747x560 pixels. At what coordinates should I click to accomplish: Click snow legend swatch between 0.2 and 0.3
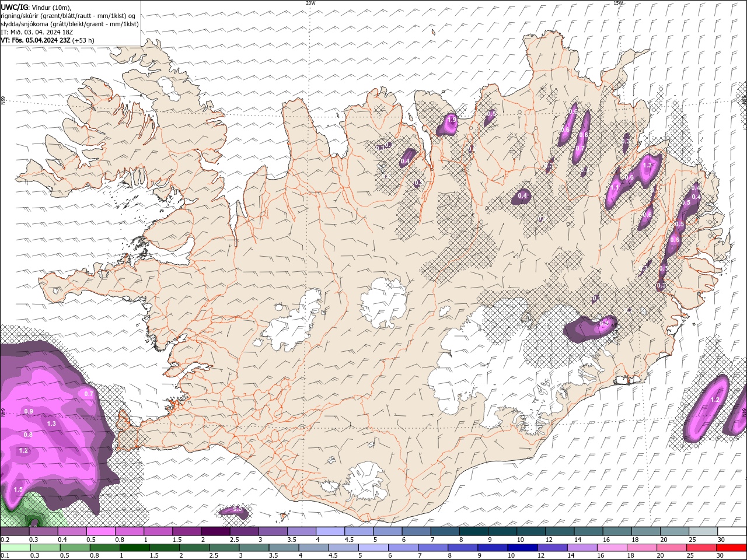(x=15, y=531)
